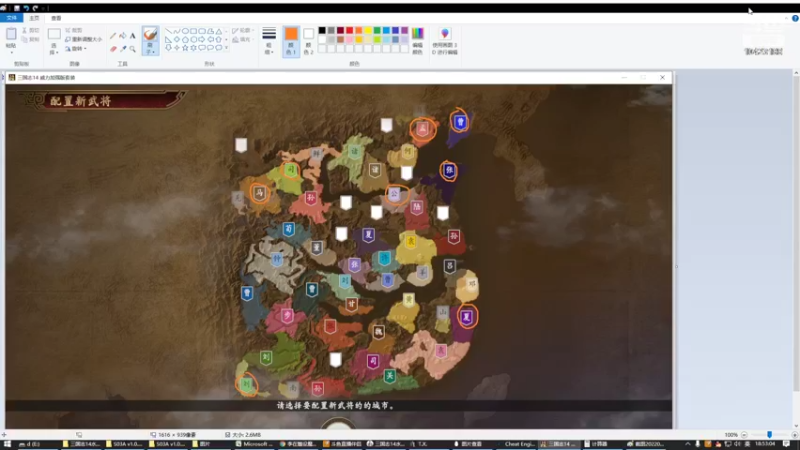This screenshot has width=800, height=450.
Task: Select the Color picker eyedropper tool
Action: [122, 49]
